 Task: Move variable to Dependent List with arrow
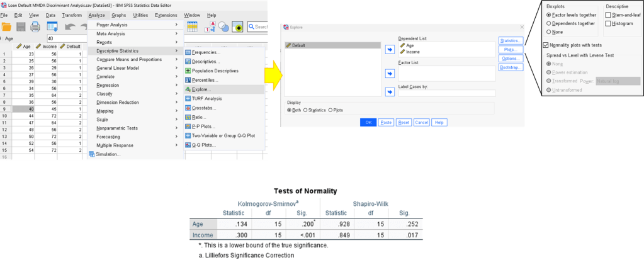tap(389, 48)
